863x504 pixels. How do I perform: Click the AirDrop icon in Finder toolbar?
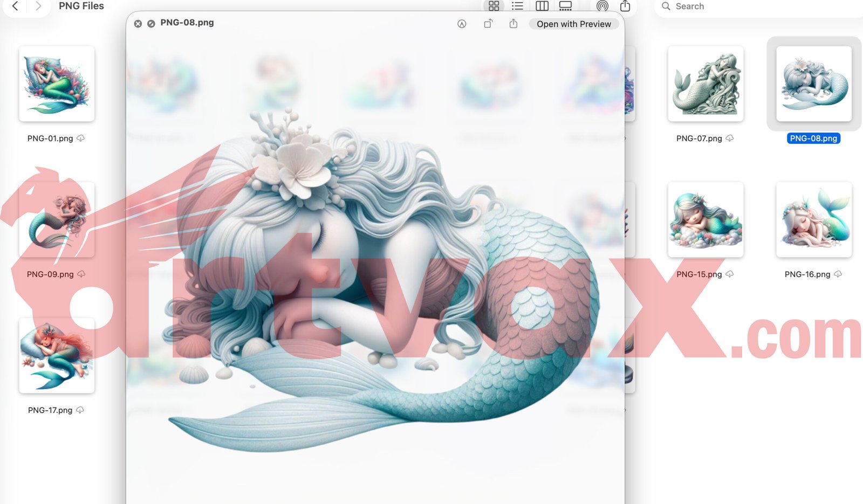pos(602,6)
